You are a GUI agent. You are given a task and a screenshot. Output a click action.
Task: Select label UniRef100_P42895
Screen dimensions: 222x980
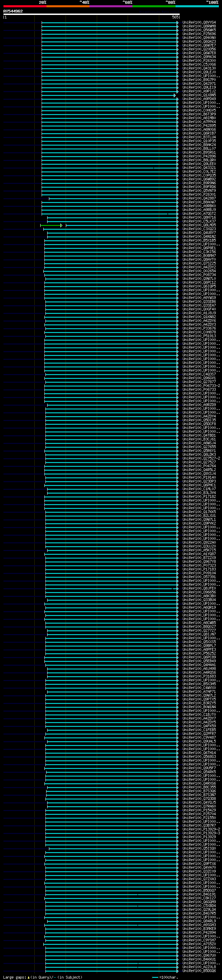199,125
